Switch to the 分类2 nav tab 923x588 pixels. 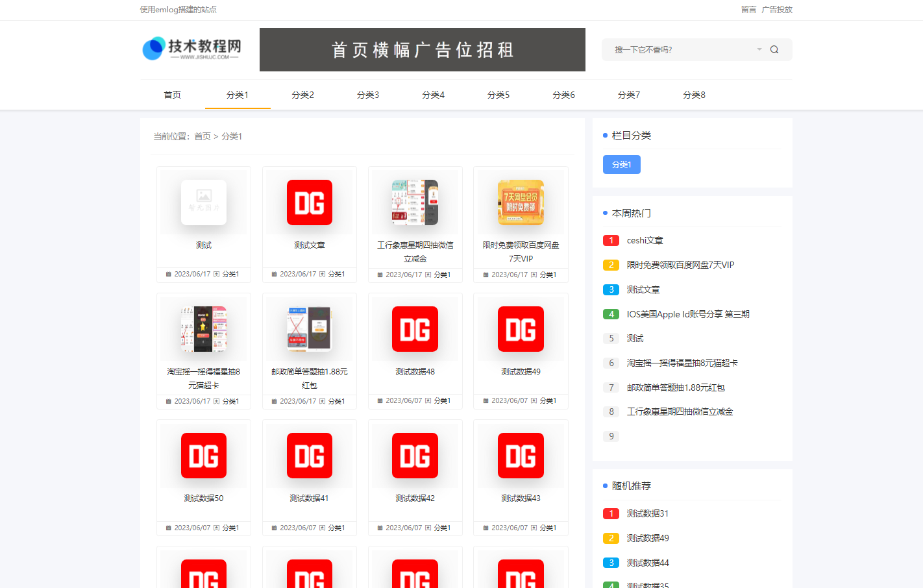pos(302,95)
